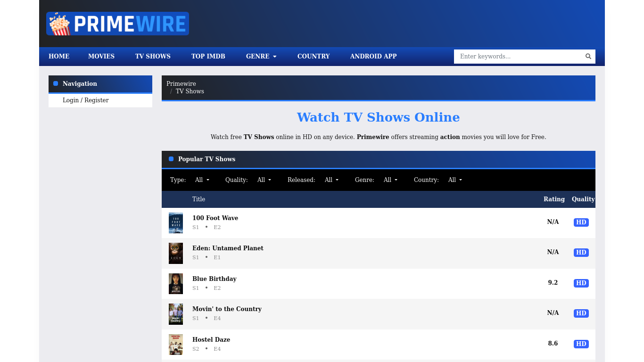The image size is (644, 362).
Task: Expand the Released filter dropdown
Action: pos(331,180)
